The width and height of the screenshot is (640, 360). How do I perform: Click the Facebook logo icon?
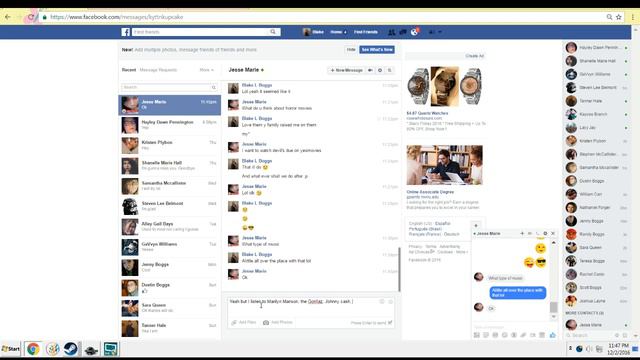pos(125,32)
